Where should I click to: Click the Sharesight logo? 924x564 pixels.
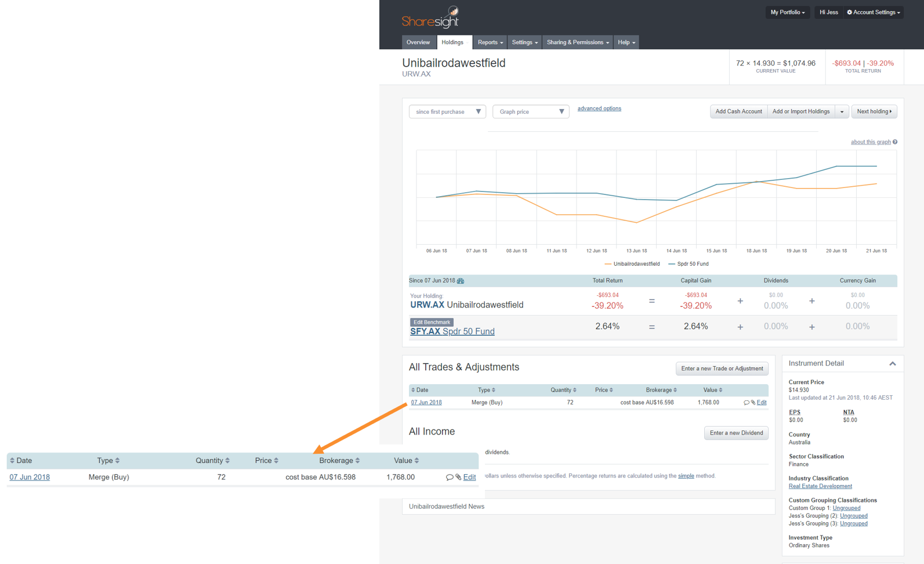tap(430, 17)
